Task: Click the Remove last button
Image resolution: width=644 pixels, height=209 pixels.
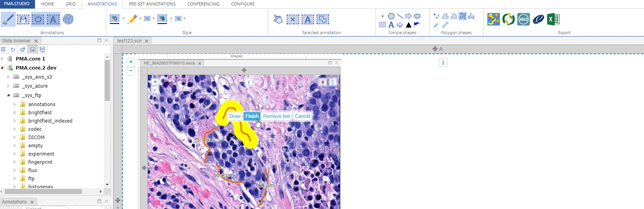Action: (276, 116)
